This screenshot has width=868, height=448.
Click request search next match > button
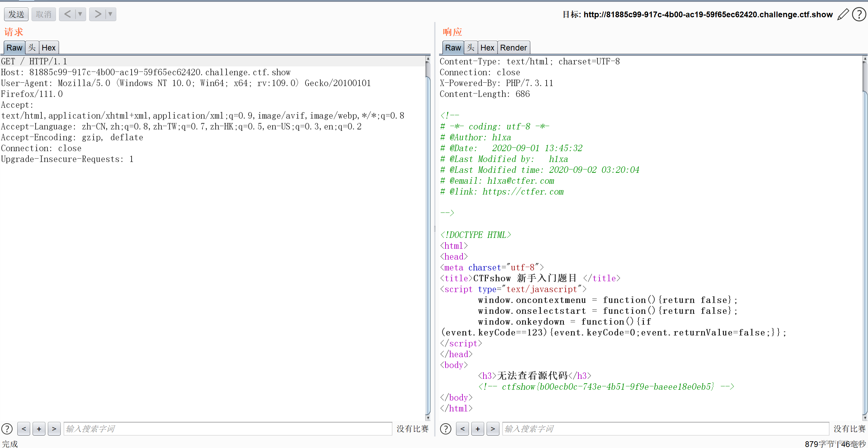(x=54, y=429)
